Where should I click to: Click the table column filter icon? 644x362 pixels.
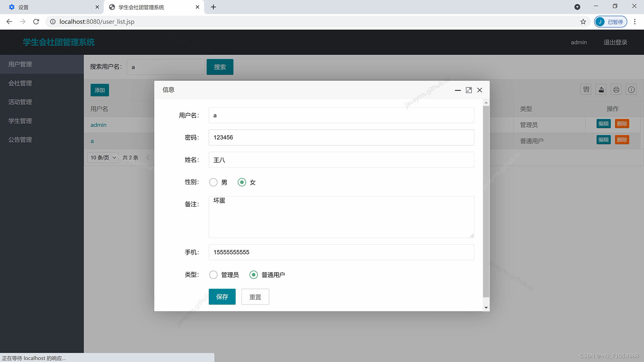pos(586,89)
